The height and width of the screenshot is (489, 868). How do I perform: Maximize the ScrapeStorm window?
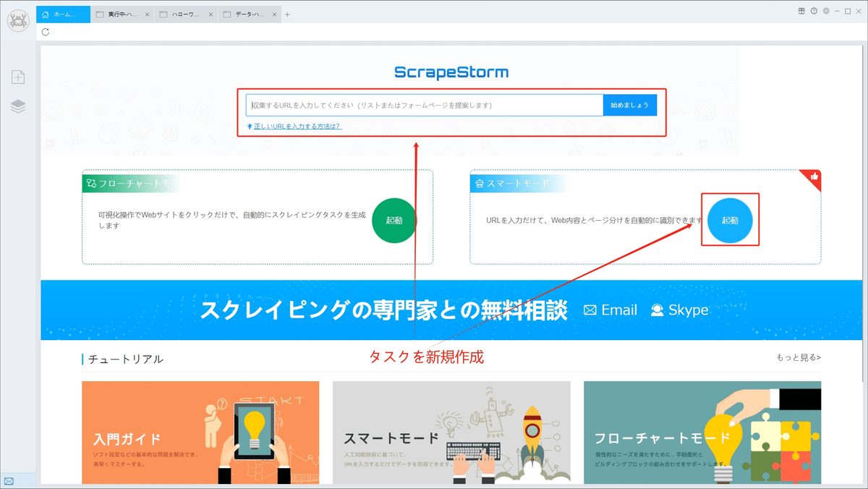point(848,11)
